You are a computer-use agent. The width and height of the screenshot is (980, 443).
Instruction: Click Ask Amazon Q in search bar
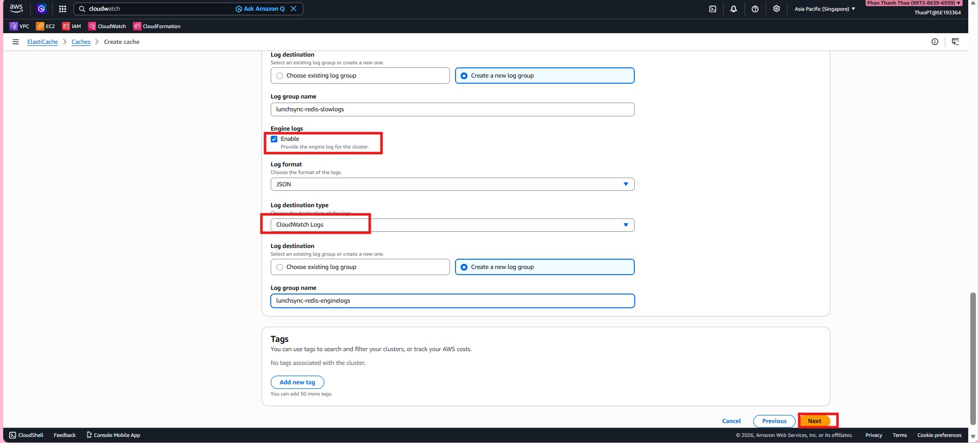(x=260, y=9)
